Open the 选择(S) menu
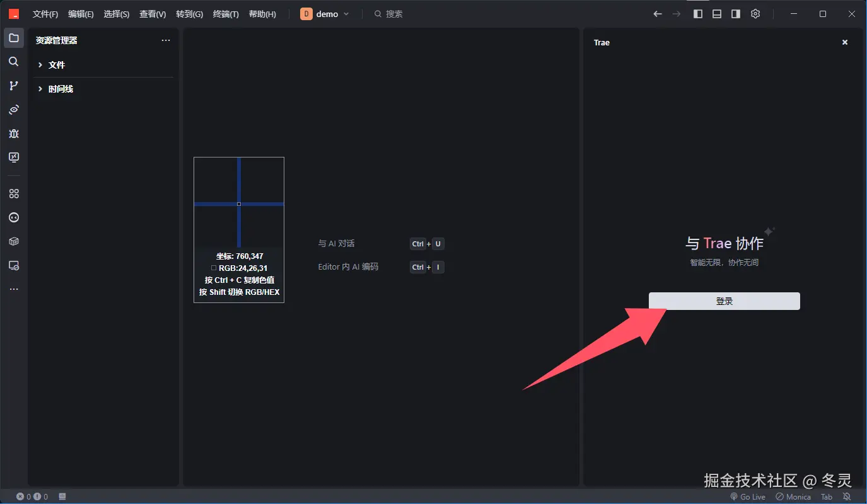 click(x=117, y=14)
